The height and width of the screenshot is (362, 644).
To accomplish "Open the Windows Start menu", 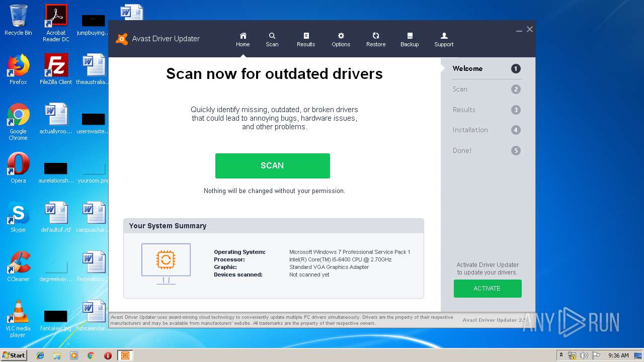I will [x=14, y=355].
